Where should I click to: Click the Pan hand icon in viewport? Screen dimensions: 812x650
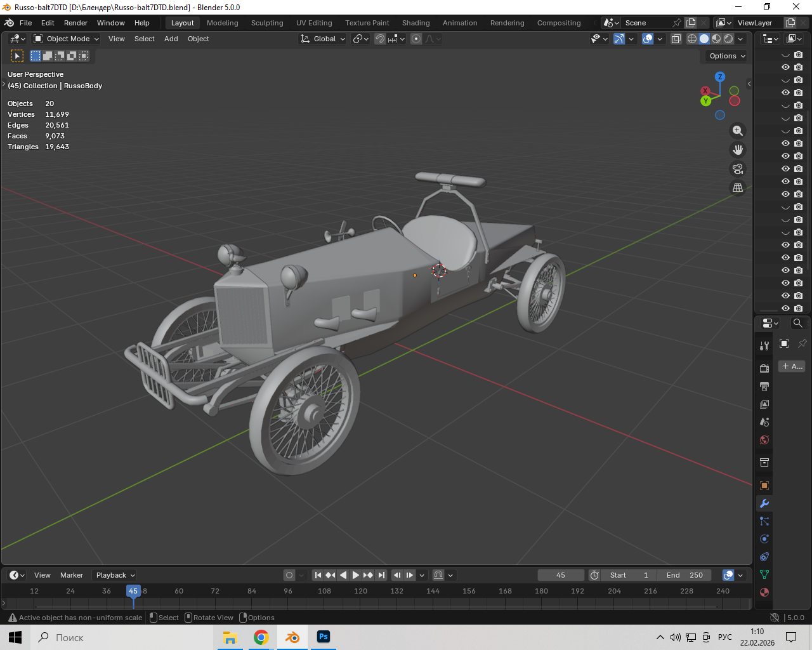click(x=737, y=150)
